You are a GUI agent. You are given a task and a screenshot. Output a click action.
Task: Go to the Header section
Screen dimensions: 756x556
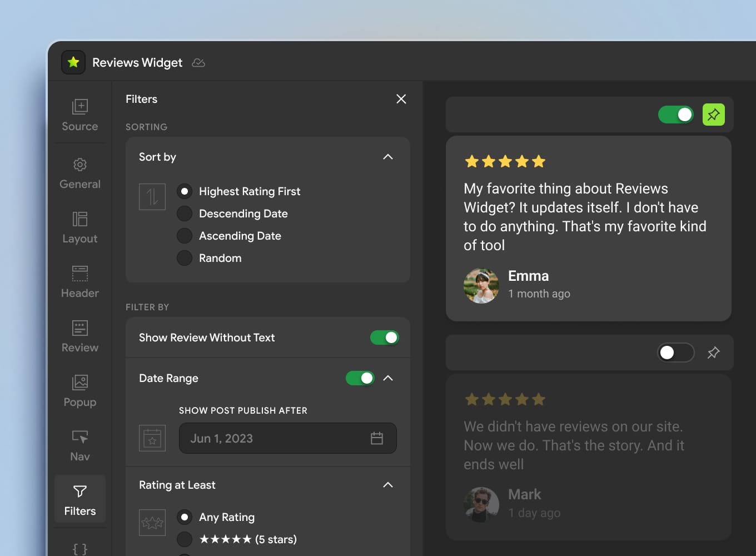click(x=80, y=282)
